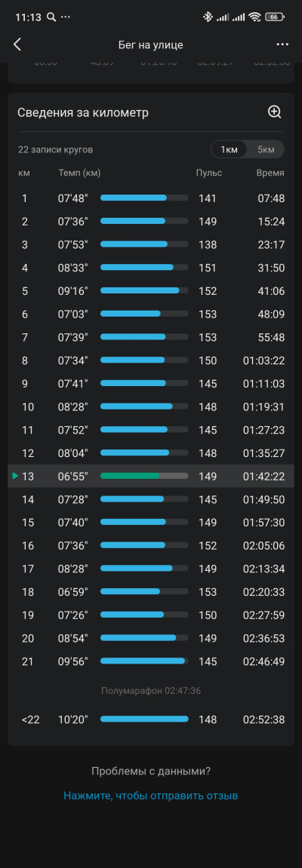Select the last partial lap <22 row

151,719
